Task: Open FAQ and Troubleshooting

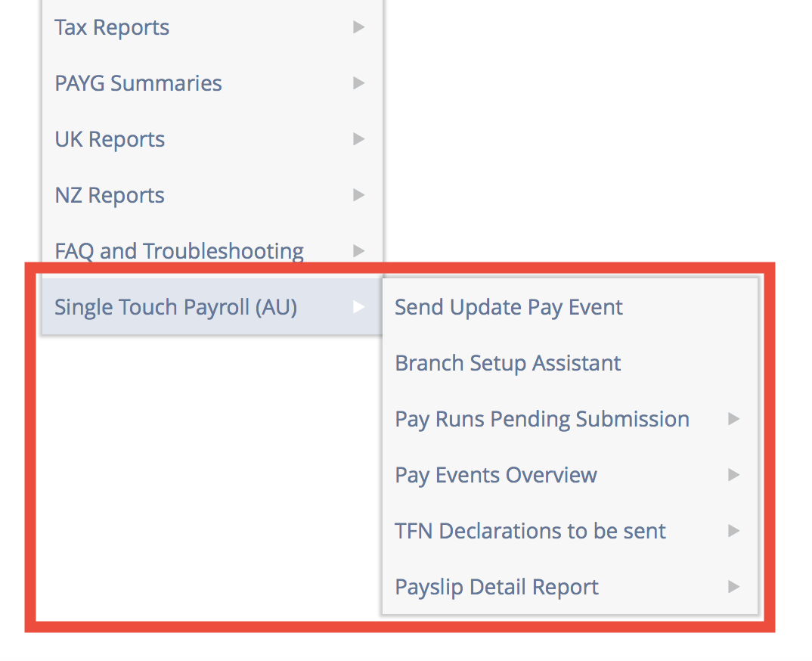Action: pos(178,250)
